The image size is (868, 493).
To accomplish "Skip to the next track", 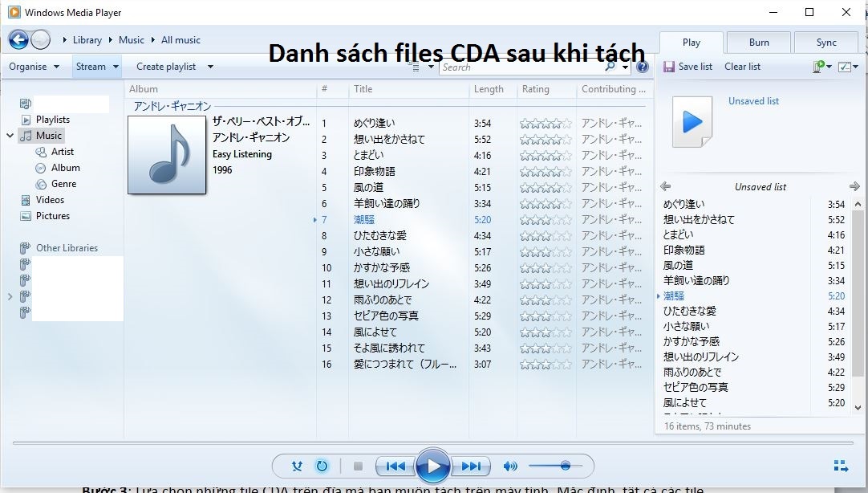I will [471, 466].
